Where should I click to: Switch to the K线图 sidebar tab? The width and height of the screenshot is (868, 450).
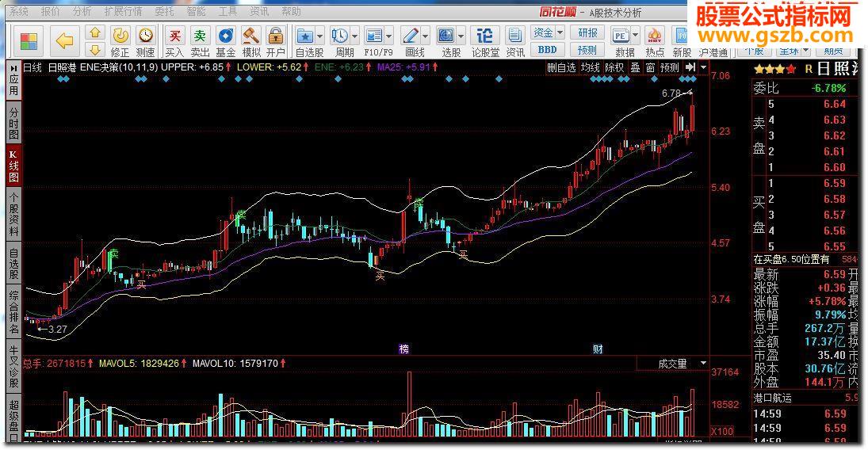click(x=13, y=165)
